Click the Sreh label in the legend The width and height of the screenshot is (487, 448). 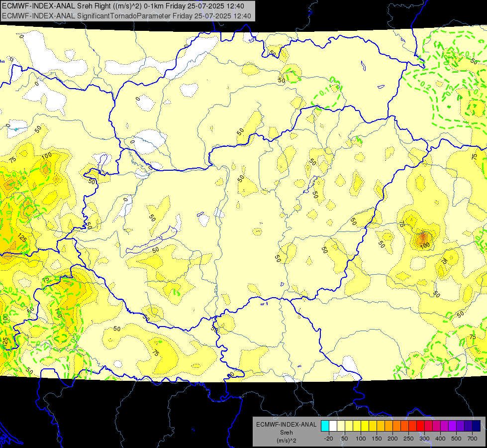tap(286, 433)
